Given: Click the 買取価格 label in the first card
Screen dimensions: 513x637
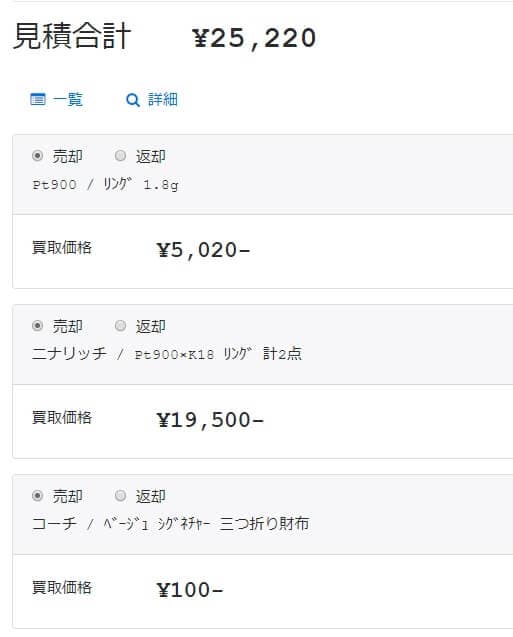Looking at the screenshot, I should coord(62,247).
